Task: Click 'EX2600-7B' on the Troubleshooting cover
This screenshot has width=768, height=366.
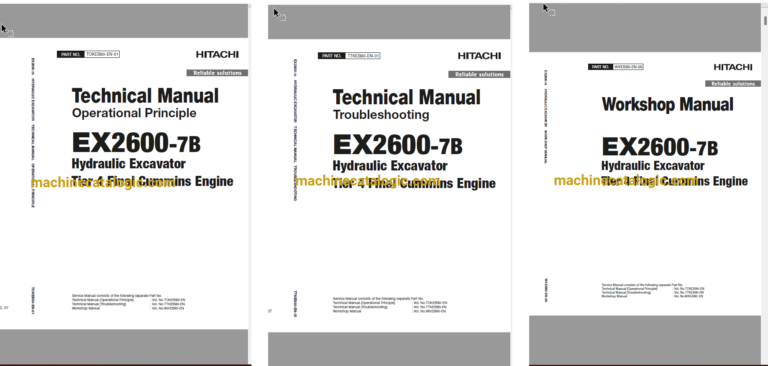Action: [x=397, y=146]
